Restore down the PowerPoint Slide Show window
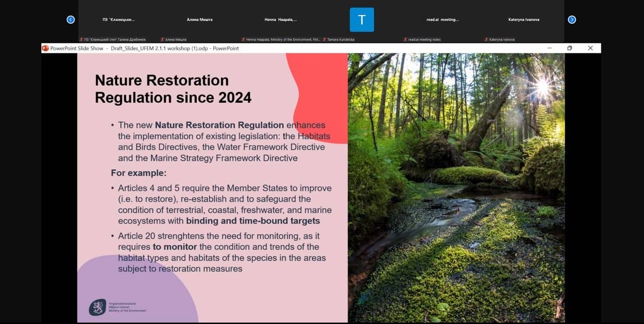 570,48
